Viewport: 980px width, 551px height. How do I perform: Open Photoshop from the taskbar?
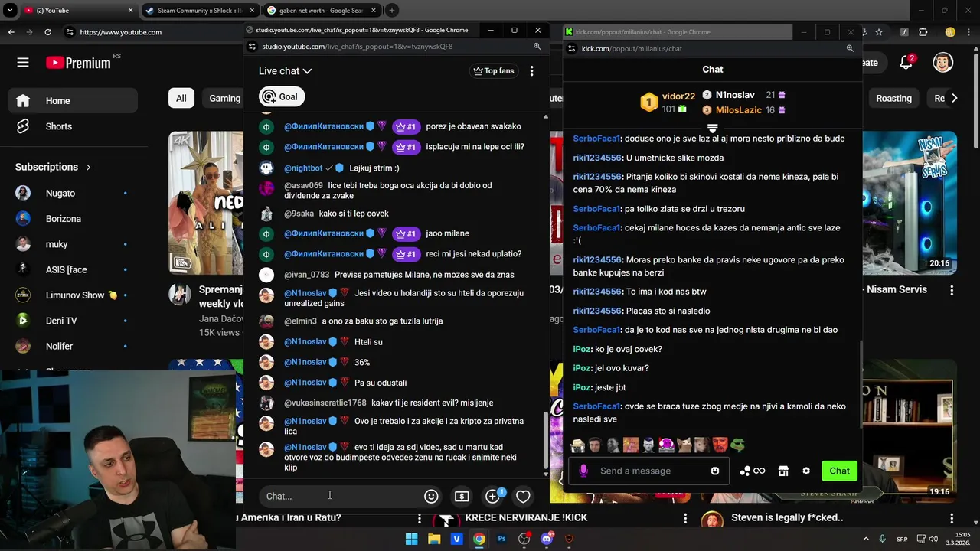(x=501, y=539)
